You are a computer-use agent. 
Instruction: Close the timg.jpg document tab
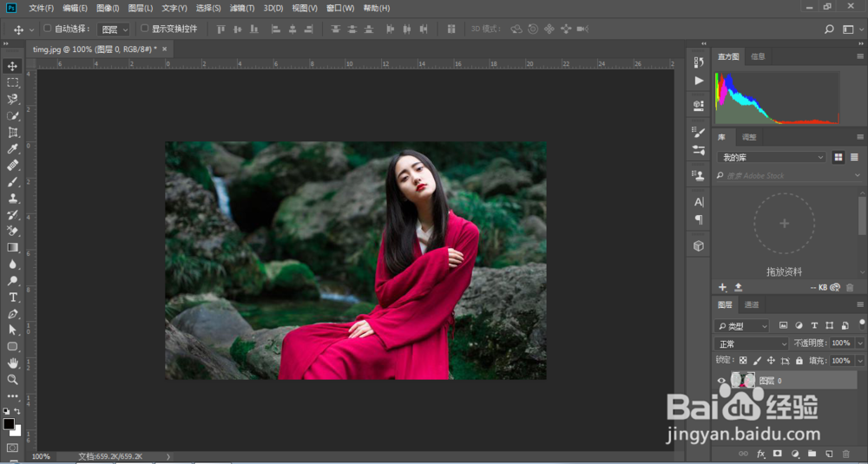click(x=164, y=49)
